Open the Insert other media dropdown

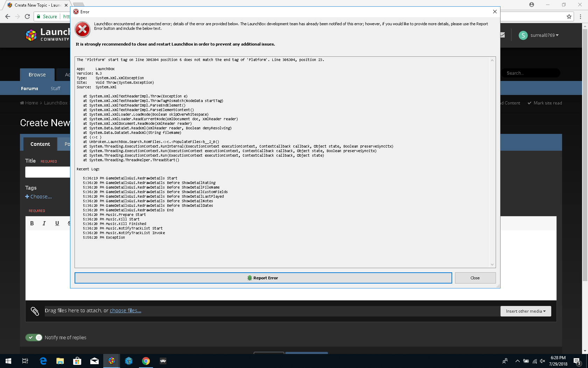tap(526, 311)
